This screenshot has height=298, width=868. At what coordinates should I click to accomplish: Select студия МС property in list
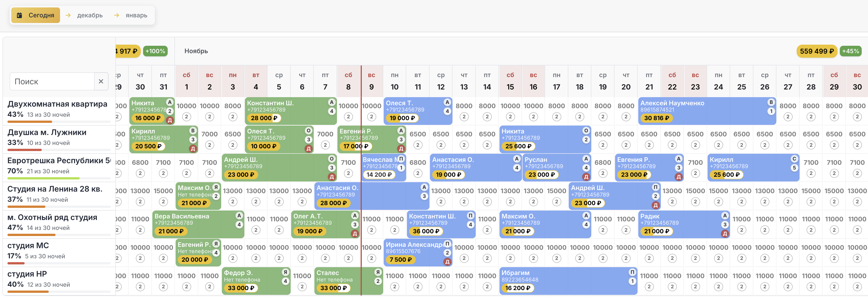pos(28,245)
